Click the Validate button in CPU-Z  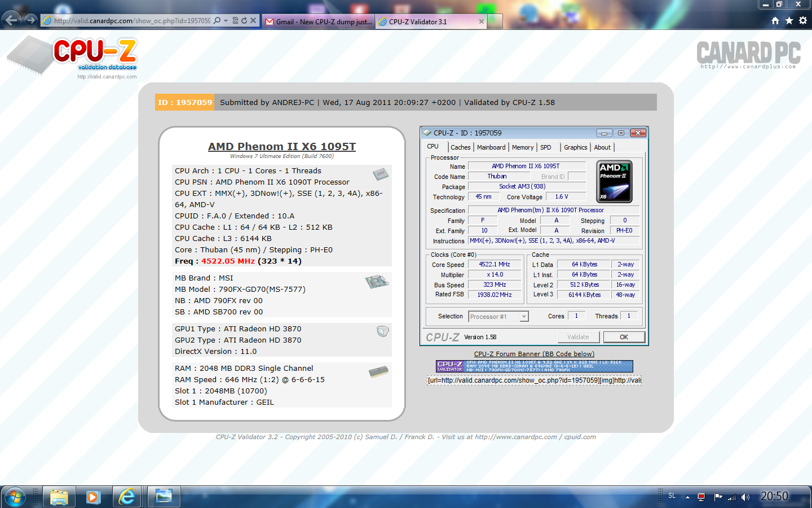578,337
